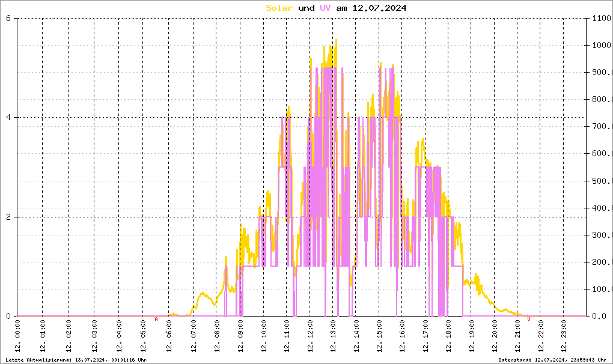Click the '12. 06:00' time axis label
Viewport: 613px width, 364px height.
point(169,336)
